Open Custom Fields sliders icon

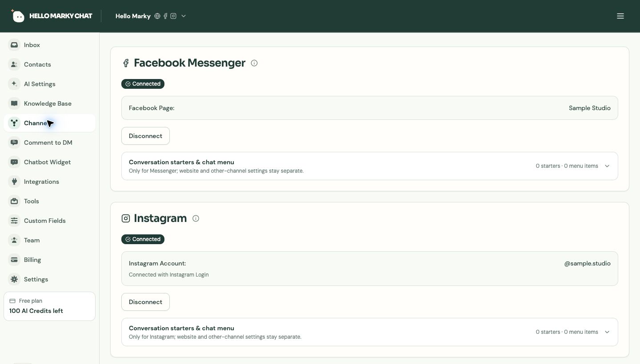click(x=14, y=221)
